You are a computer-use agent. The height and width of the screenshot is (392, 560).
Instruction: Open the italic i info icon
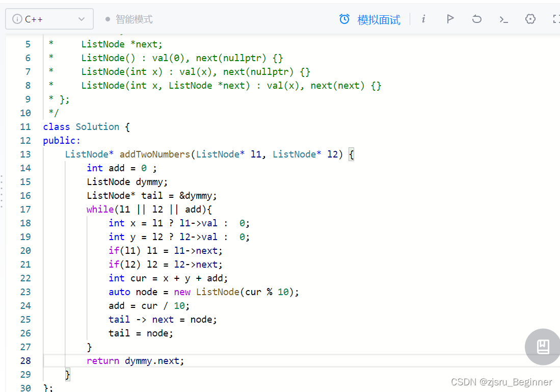coord(423,19)
